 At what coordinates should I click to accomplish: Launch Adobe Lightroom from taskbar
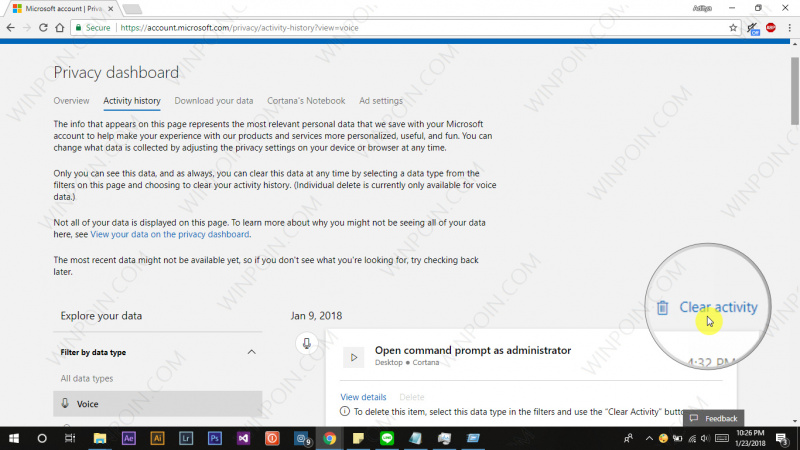point(186,438)
